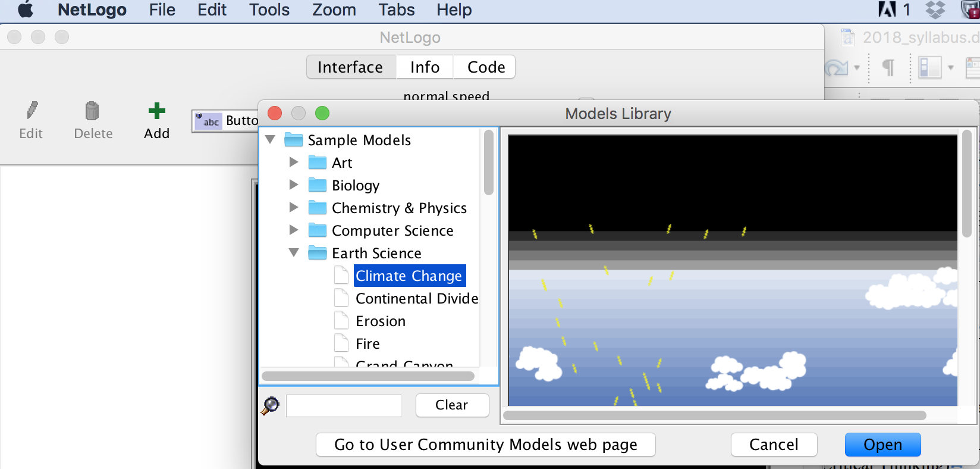Click the 2018_syllabus document icon
This screenshot has height=469, width=980.
coord(848,37)
